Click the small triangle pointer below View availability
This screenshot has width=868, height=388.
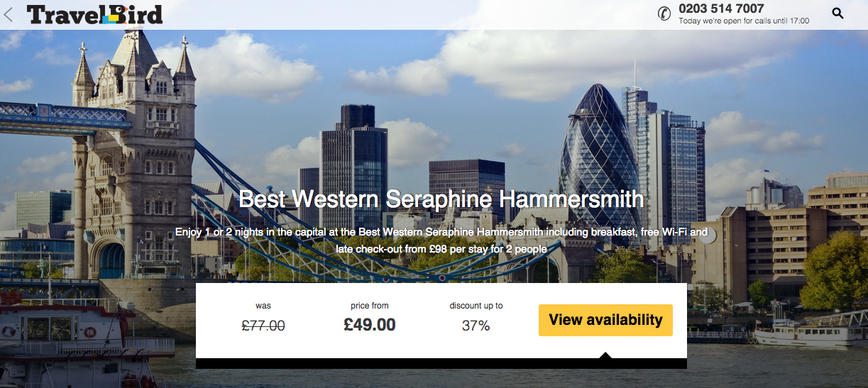[605, 355]
